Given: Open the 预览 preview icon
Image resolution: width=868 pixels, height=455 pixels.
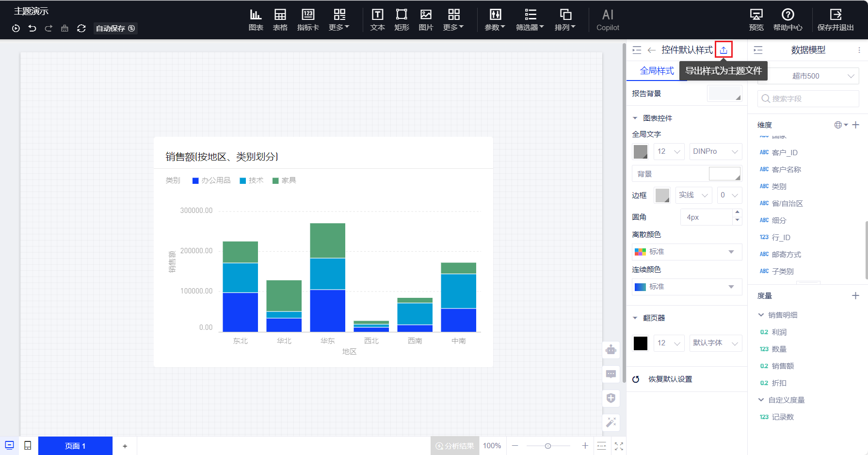Looking at the screenshot, I should point(756,20).
